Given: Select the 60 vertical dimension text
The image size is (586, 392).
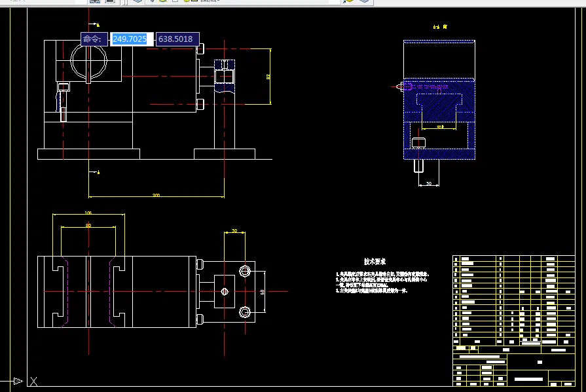Looking at the screenshot, I should 263,292.
